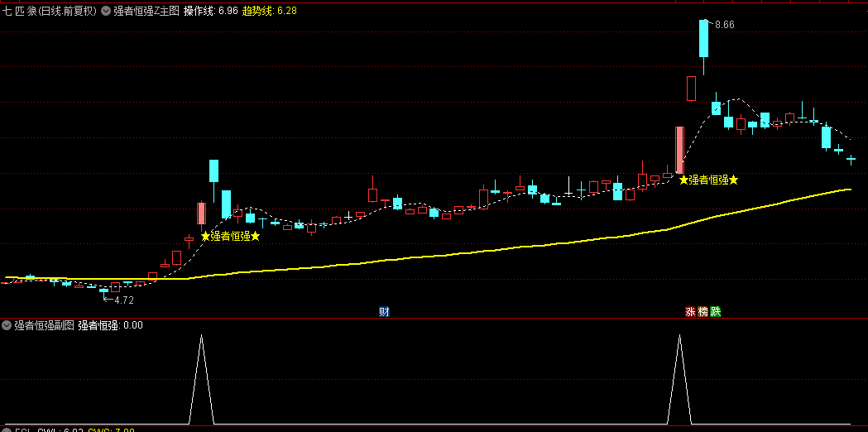Click the 操作线: 6.96 value label

tap(210, 11)
